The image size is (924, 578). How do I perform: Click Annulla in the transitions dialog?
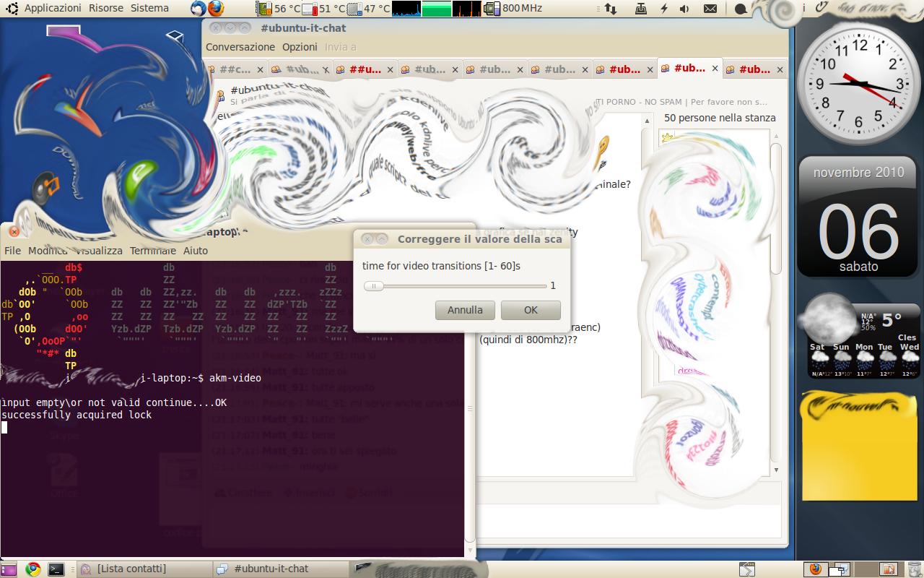[465, 310]
